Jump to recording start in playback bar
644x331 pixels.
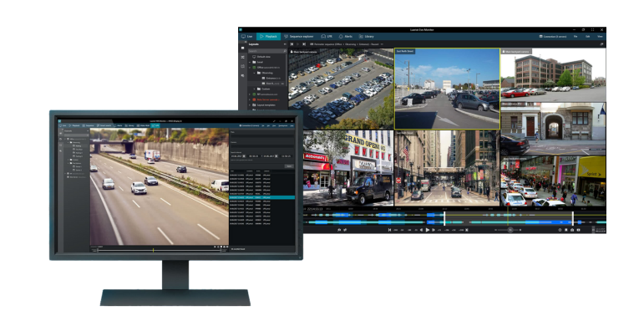point(389,230)
